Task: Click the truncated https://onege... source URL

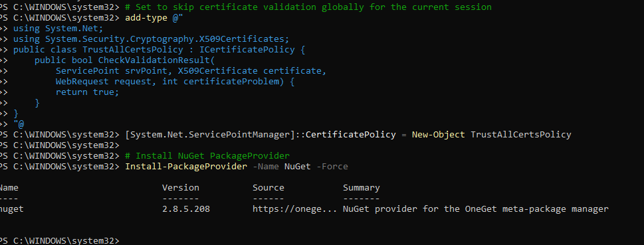Action: [x=295, y=209]
